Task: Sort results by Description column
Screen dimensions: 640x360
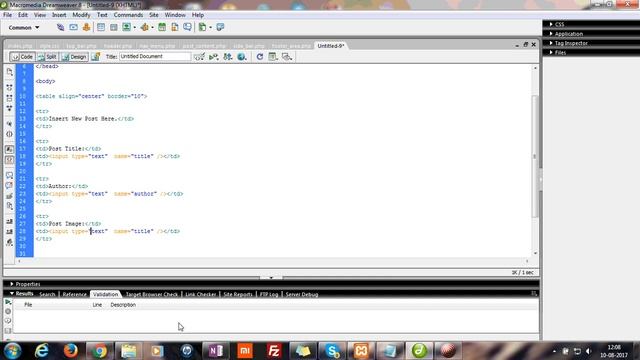Action: tap(123, 305)
